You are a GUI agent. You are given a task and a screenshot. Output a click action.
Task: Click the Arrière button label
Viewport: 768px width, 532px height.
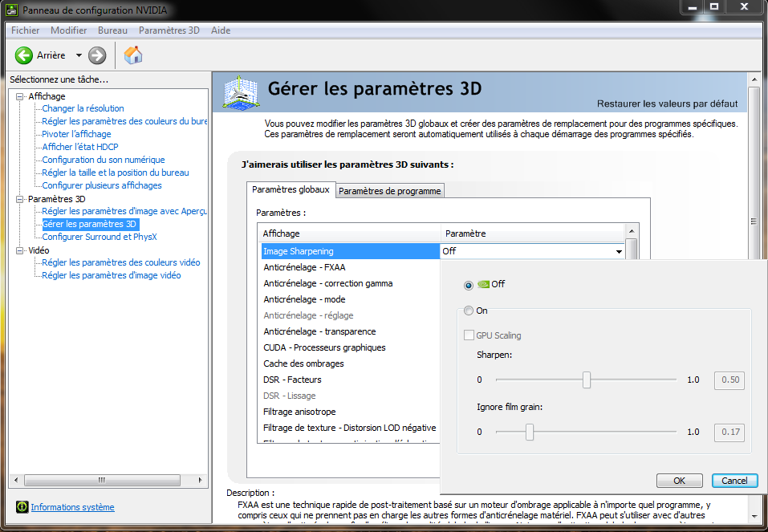coord(51,55)
